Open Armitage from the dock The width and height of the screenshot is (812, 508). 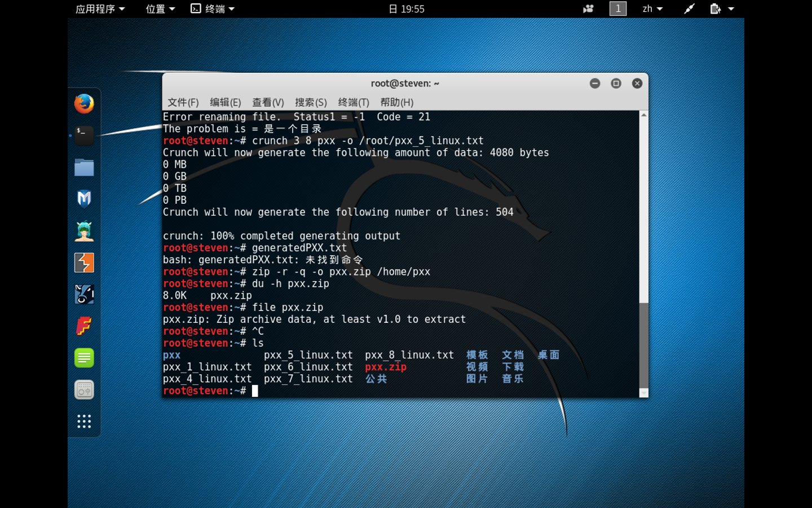pyautogui.click(x=84, y=231)
